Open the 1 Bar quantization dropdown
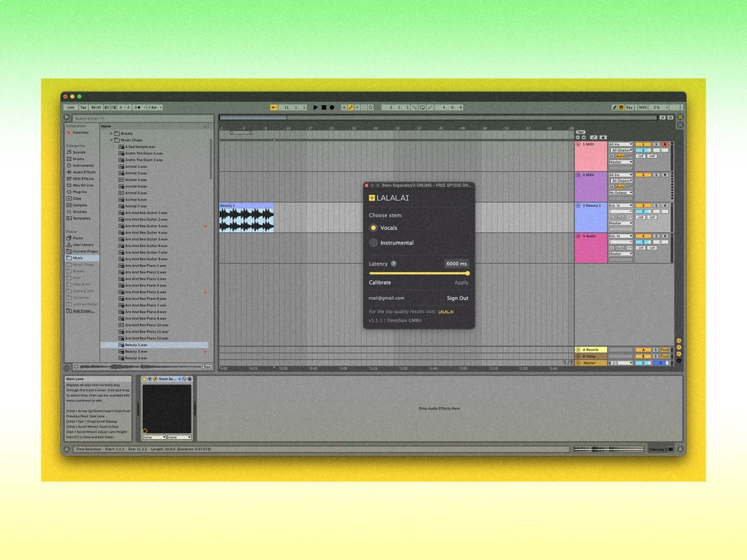This screenshot has width=747, height=560. pyautogui.click(x=155, y=107)
